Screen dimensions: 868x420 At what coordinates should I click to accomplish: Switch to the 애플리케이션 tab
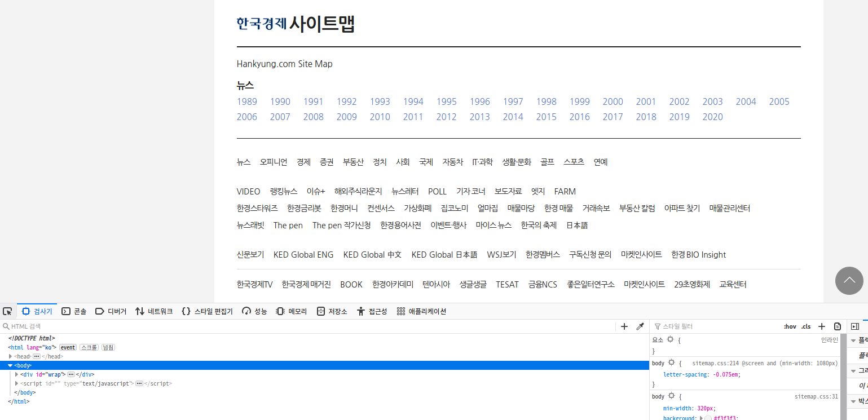[x=421, y=311]
